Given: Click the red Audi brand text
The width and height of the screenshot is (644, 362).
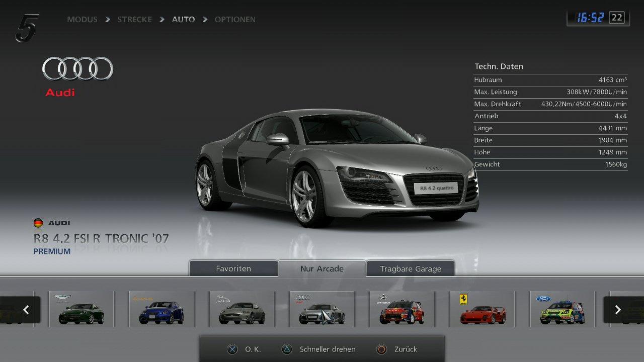Looking at the screenshot, I should coord(60,93).
